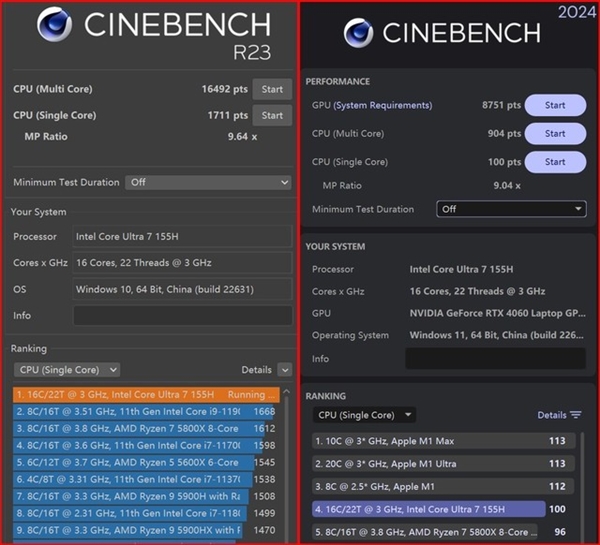This screenshot has height=545, width=600.
Task: Click the Details filter icon in Cinebench 2024
Action: (x=576, y=415)
